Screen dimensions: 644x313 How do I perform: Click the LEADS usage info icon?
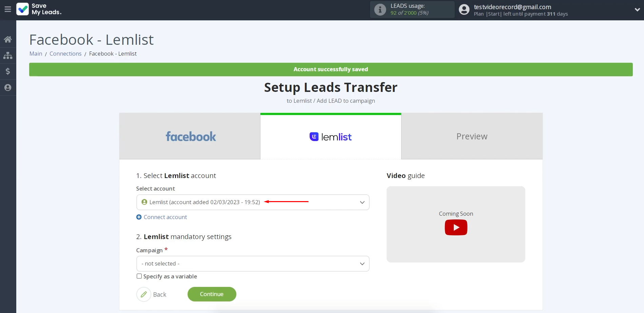coord(380,9)
